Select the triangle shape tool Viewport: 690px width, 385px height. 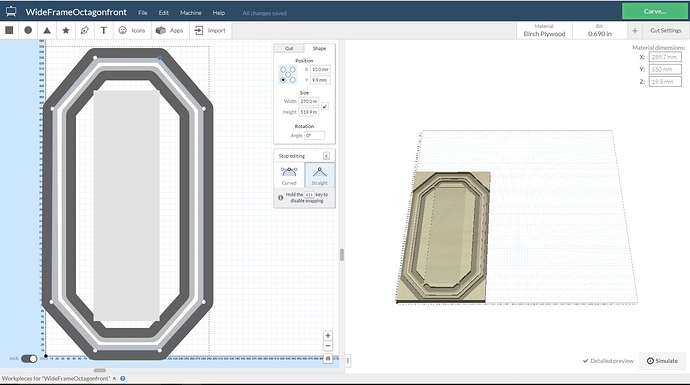47,30
